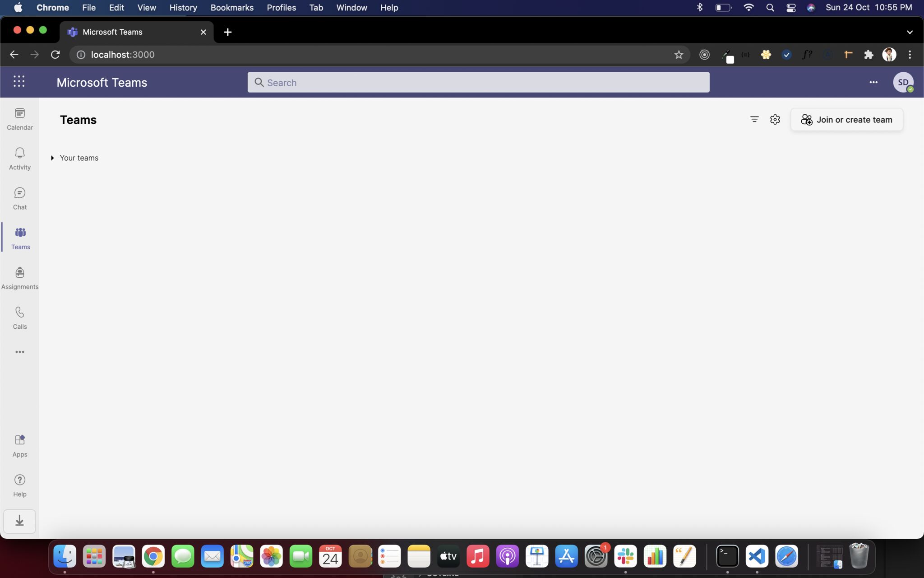Click into the Search field
Image resolution: width=924 pixels, height=578 pixels.
(x=478, y=83)
